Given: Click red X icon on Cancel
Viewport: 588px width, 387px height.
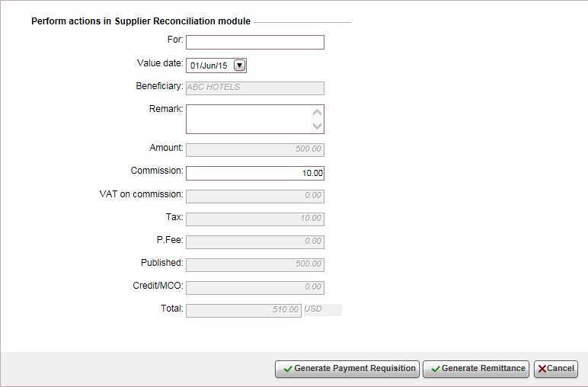Looking at the screenshot, I should (x=542, y=369).
